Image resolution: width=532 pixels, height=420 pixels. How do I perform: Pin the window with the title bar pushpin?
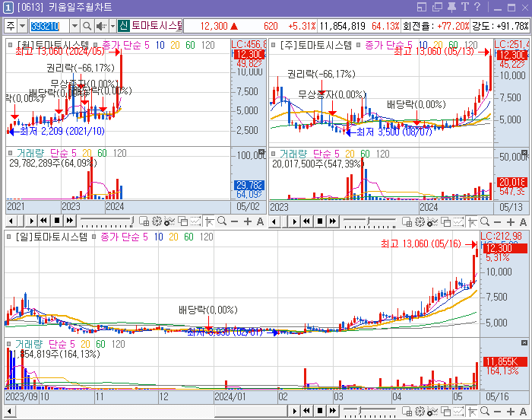[451, 7]
